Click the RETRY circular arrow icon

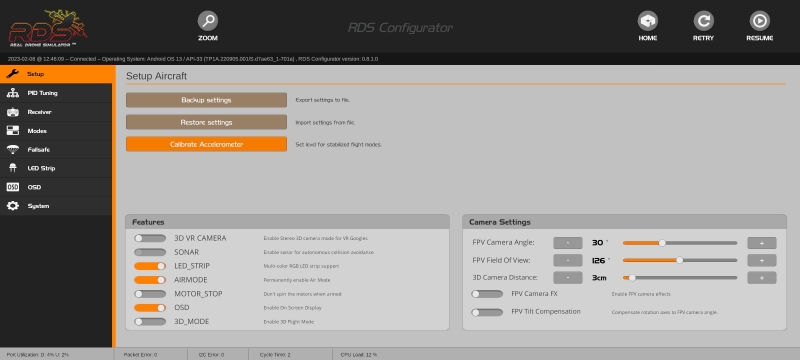click(704, 21)
